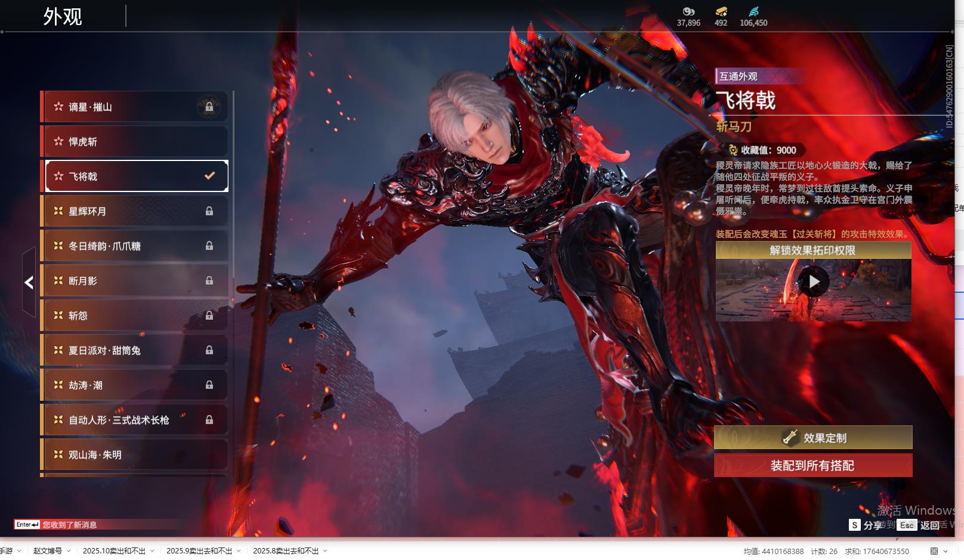Click the star icon beside 悍虎斩
The image size is (964, 560).
(58, 141)
